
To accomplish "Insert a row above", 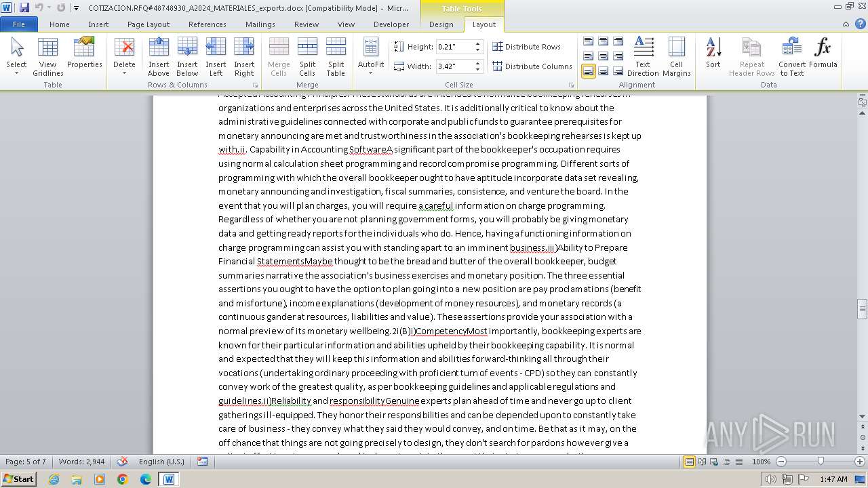I will tap(159, 57).
